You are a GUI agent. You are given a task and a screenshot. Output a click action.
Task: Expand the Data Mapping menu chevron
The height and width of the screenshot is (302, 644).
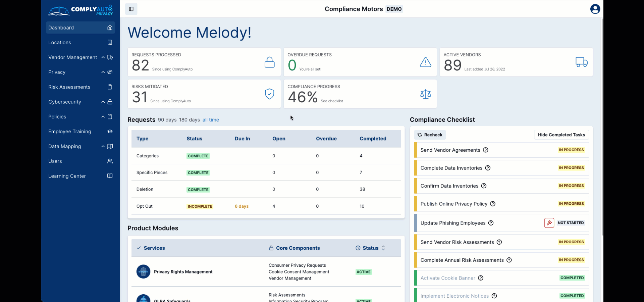pyautogui.click(x=103, y=146)
